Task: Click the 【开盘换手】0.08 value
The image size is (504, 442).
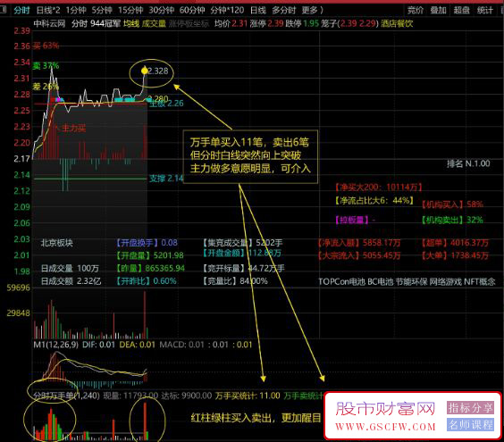Action: point(147,243)
